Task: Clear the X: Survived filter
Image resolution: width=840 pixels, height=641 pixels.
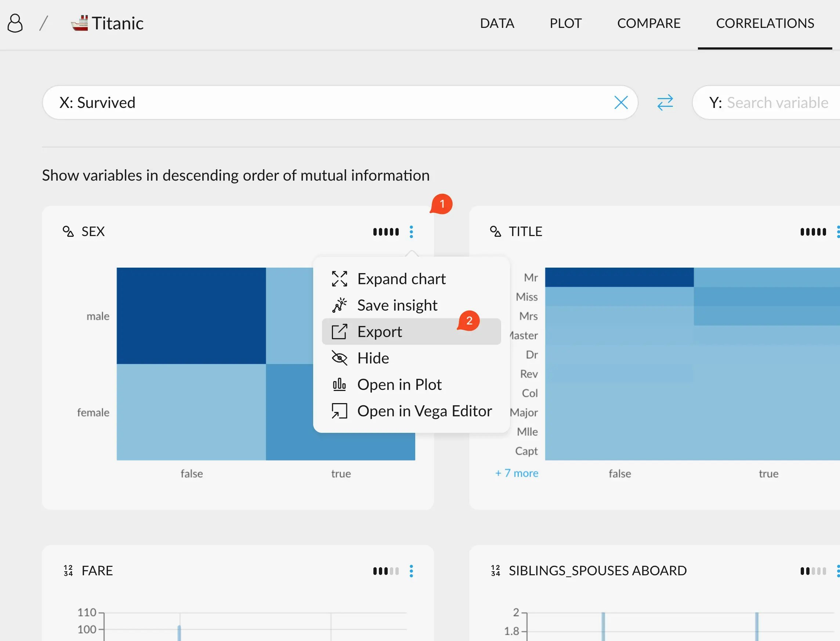Action: (x=621, y=102)
